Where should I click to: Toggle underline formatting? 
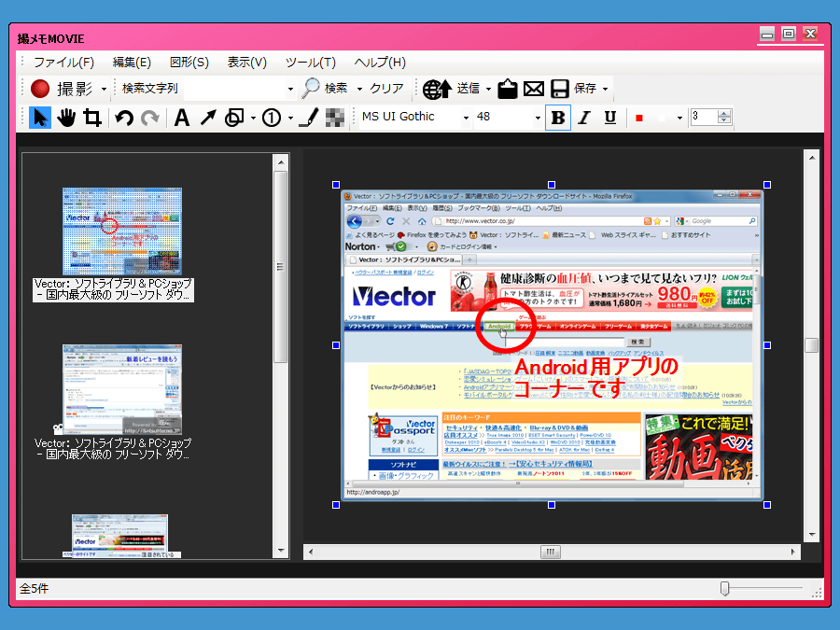click(610, 118)
